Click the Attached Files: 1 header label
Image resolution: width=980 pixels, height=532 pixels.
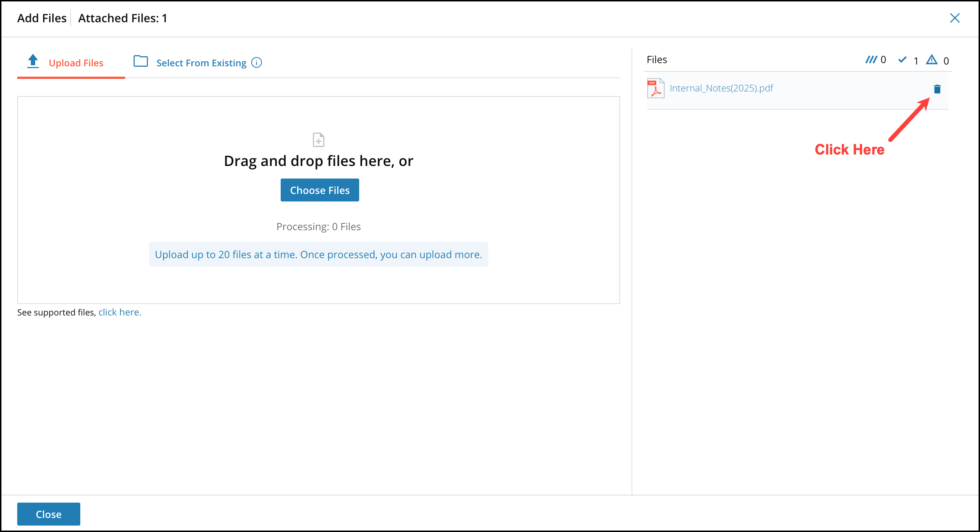[x=123, y=18]
